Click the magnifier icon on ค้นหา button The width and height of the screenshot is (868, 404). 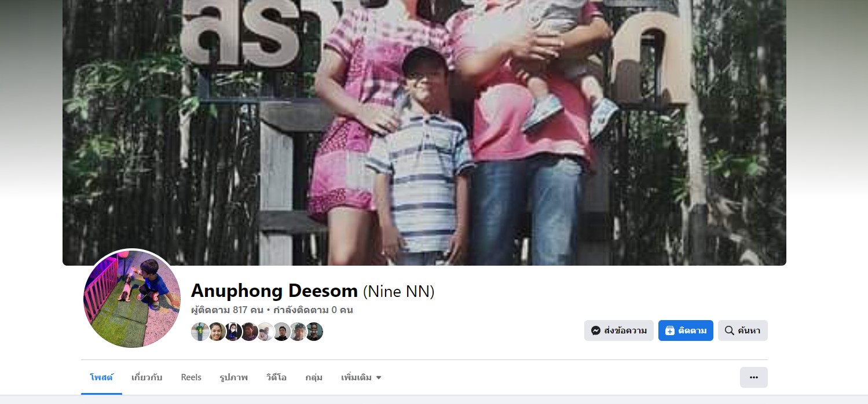point(729,330)
